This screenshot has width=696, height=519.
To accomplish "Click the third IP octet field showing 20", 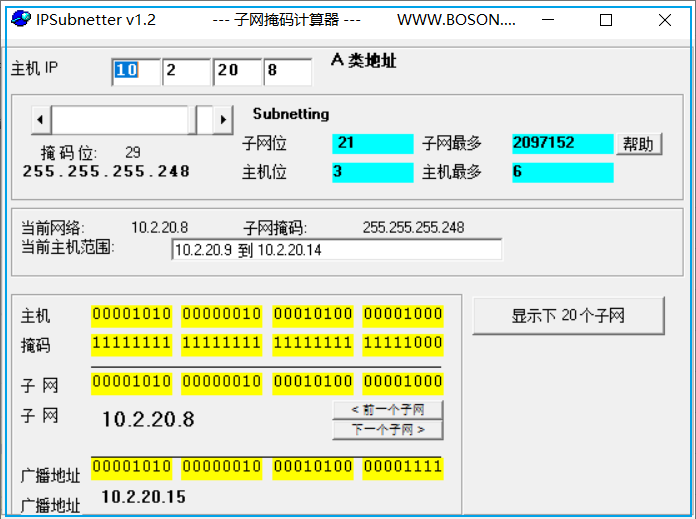I will coord(237,71).
